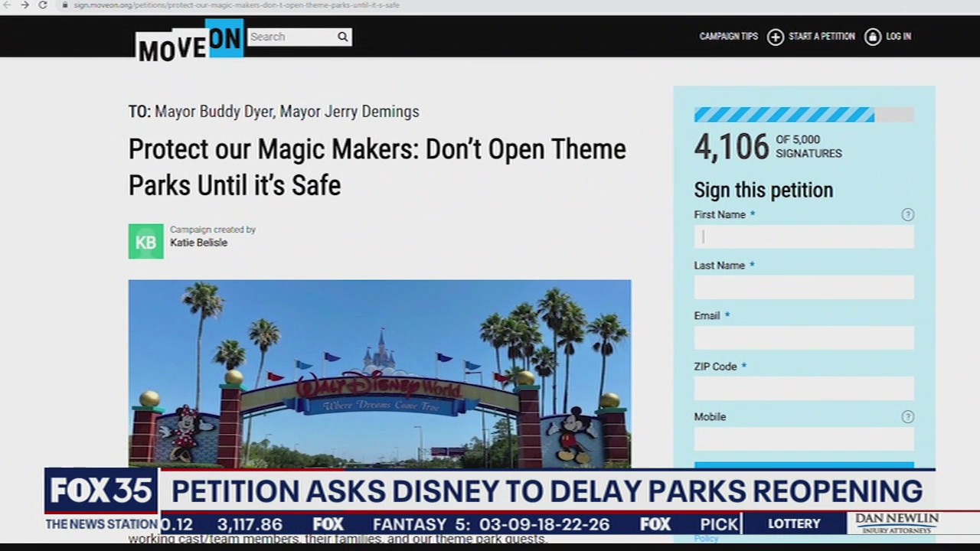The height and width of the screenshot is (551, 980).
Task: Open the help tooltip next to Mobile
Action: [x=908, y=417]
